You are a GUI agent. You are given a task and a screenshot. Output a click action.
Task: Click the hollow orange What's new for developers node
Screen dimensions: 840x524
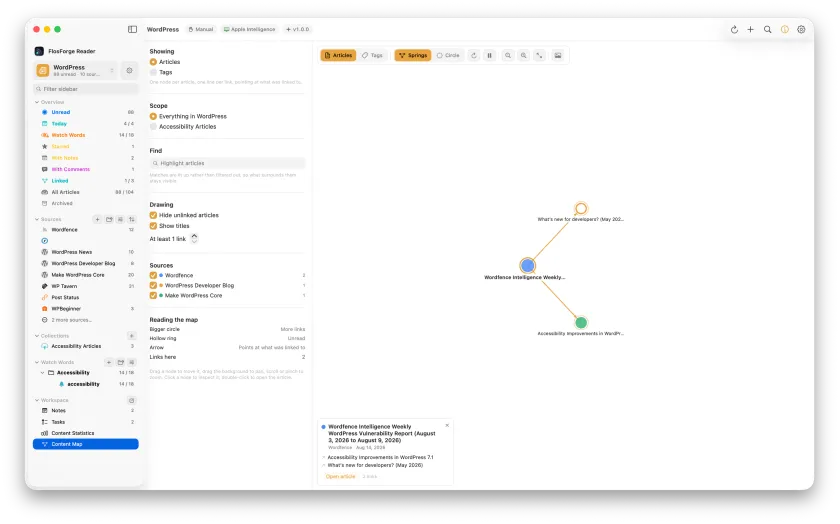[581, 208]
